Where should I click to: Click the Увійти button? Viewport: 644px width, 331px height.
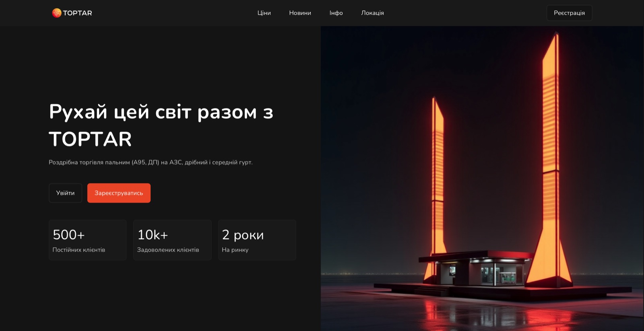pyautogui.click(x=65, y=193)
